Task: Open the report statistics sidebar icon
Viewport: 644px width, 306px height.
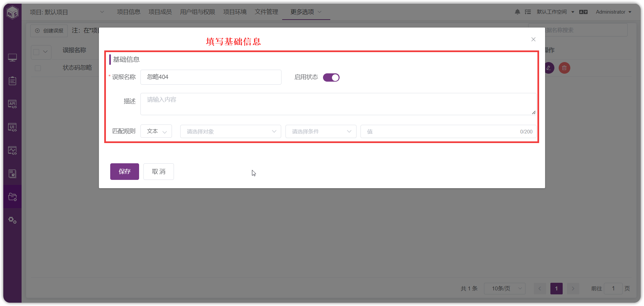Action: coord(12,174)
